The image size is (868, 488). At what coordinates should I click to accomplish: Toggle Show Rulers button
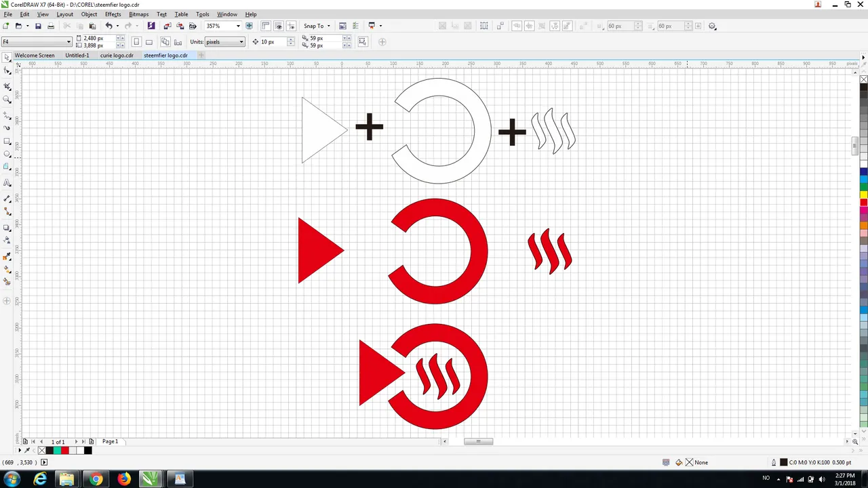pyautogui.click(x=265, y=26)
